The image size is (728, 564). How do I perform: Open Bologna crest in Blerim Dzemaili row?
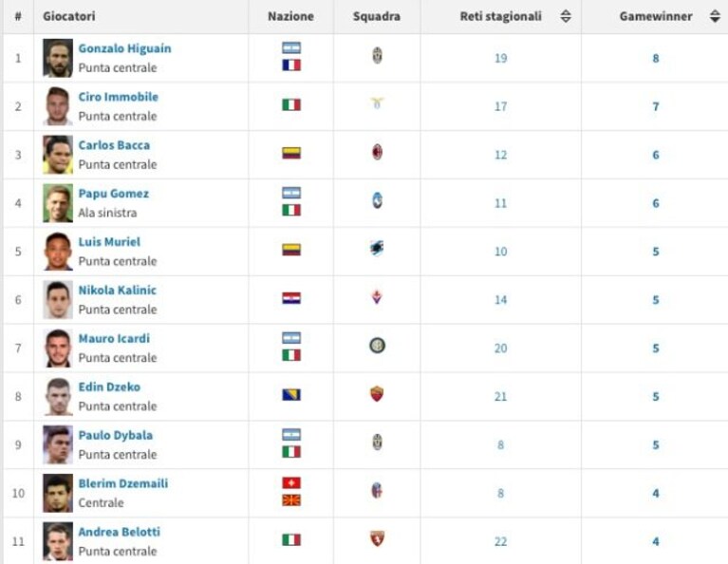tap(377, 491)
